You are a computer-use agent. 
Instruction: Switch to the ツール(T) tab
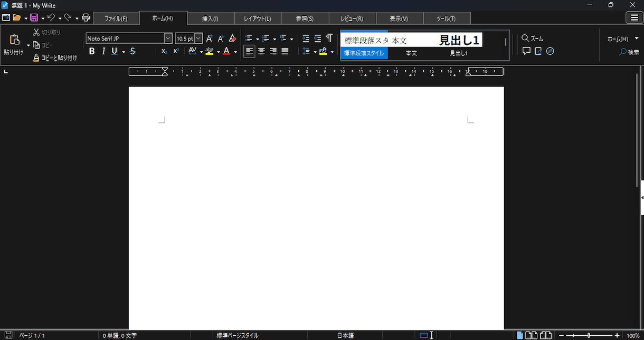point(447,18)
